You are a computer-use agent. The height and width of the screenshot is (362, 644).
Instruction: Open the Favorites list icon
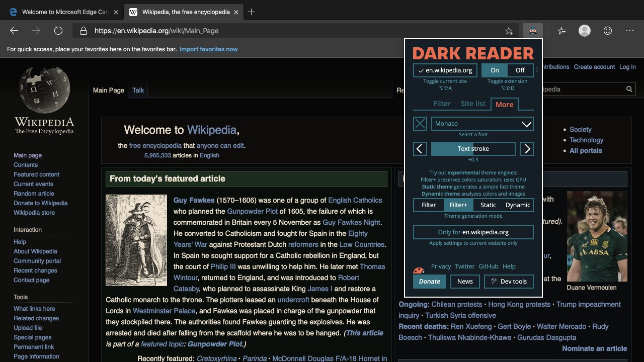562,31
